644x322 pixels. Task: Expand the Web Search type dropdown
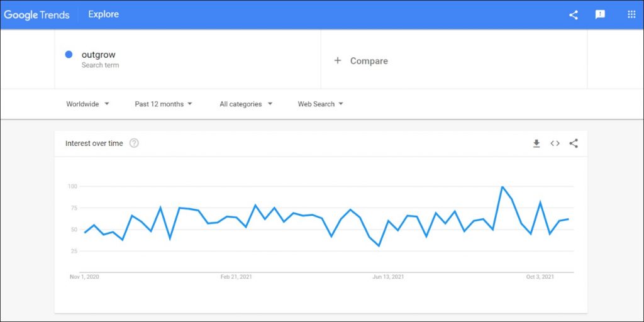point(320,104)
